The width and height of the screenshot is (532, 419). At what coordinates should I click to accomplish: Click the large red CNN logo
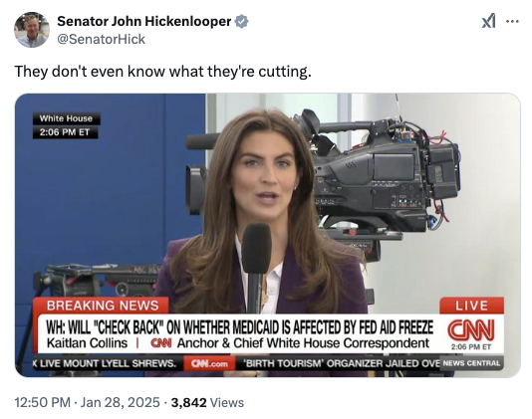click(470, 329)
